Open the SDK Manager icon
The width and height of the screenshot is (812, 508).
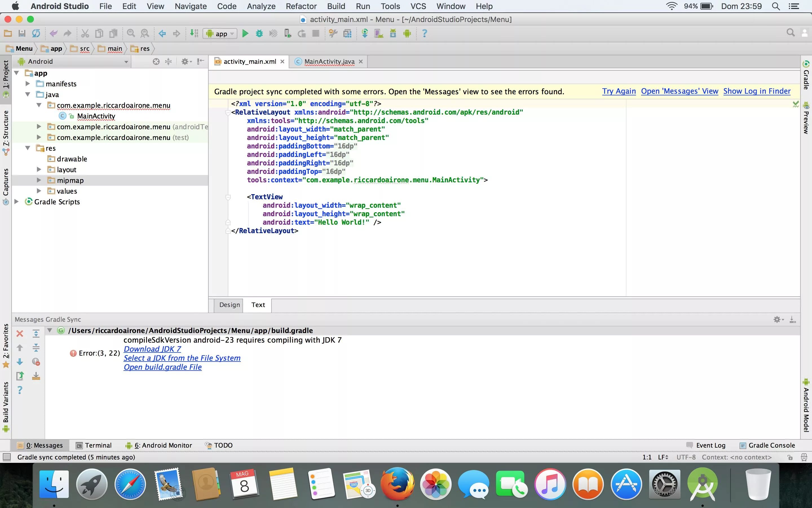393,33
